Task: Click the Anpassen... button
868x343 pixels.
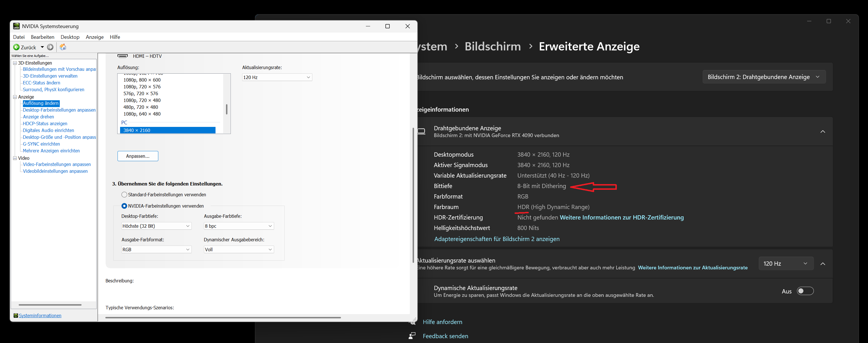Action: (x=137, y=156)
